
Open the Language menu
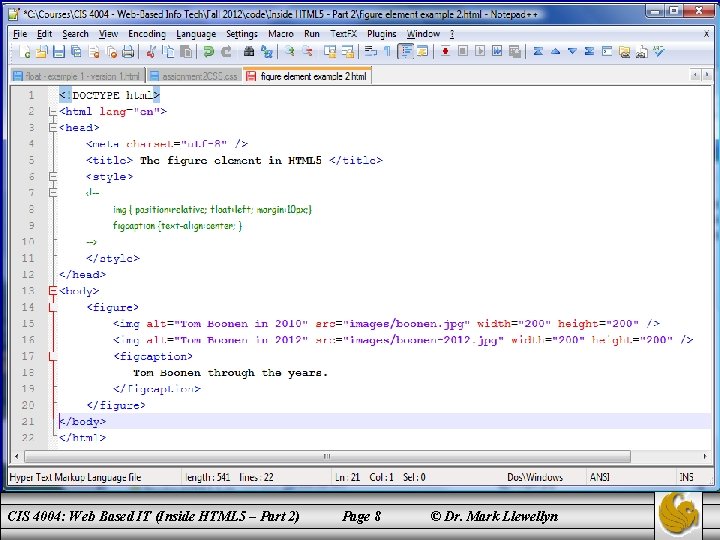(x=196, y=34)
